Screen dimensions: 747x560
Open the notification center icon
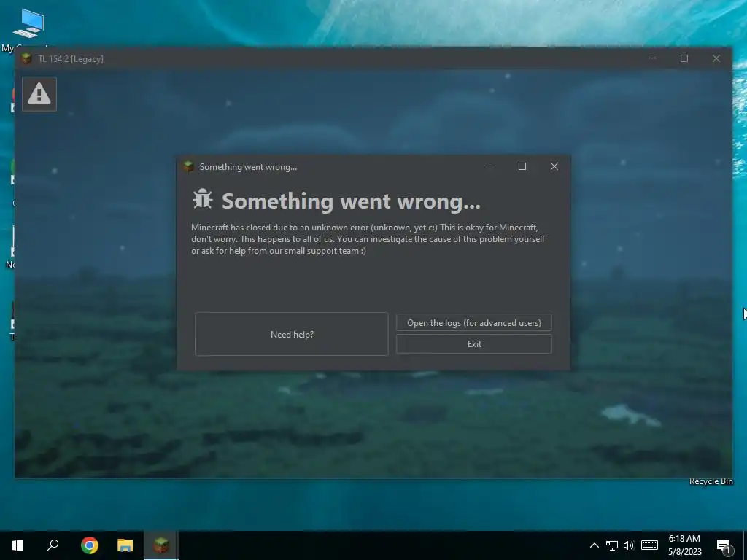coord(724,545)
